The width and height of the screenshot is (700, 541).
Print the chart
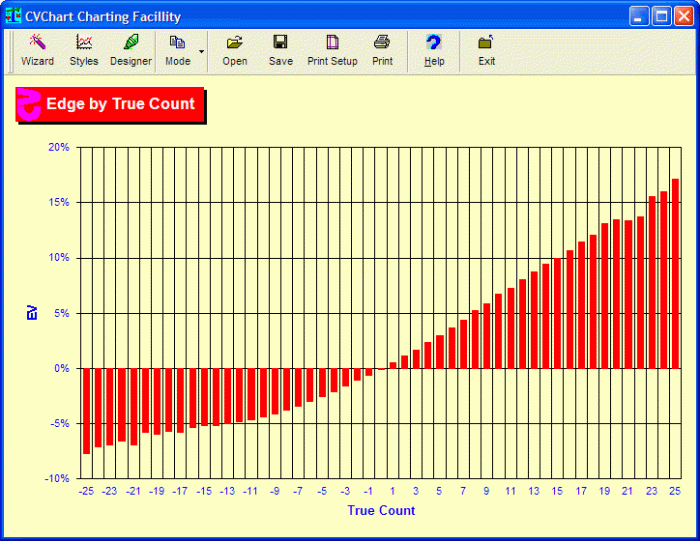click(x=382, y=49)
